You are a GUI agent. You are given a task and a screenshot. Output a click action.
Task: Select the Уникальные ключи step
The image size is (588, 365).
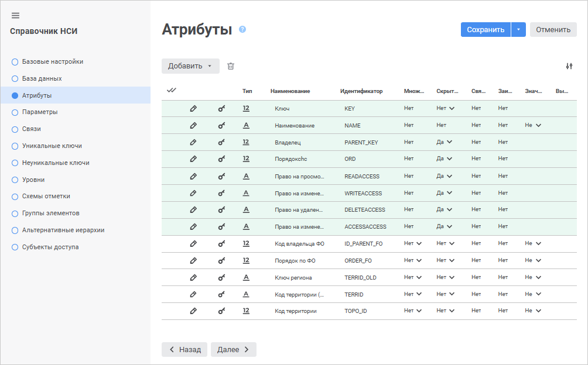click(x=52, y=146)
